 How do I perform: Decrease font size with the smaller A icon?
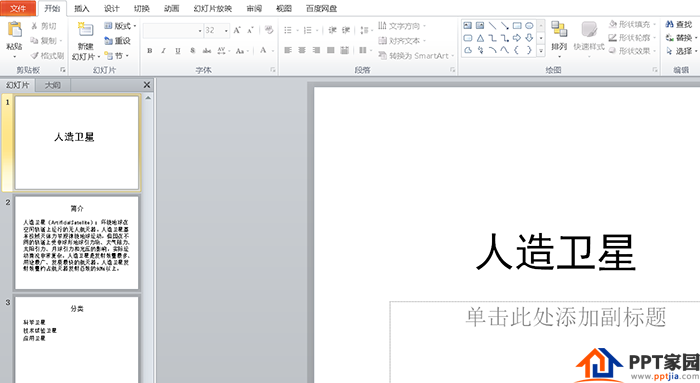point(250,30)
